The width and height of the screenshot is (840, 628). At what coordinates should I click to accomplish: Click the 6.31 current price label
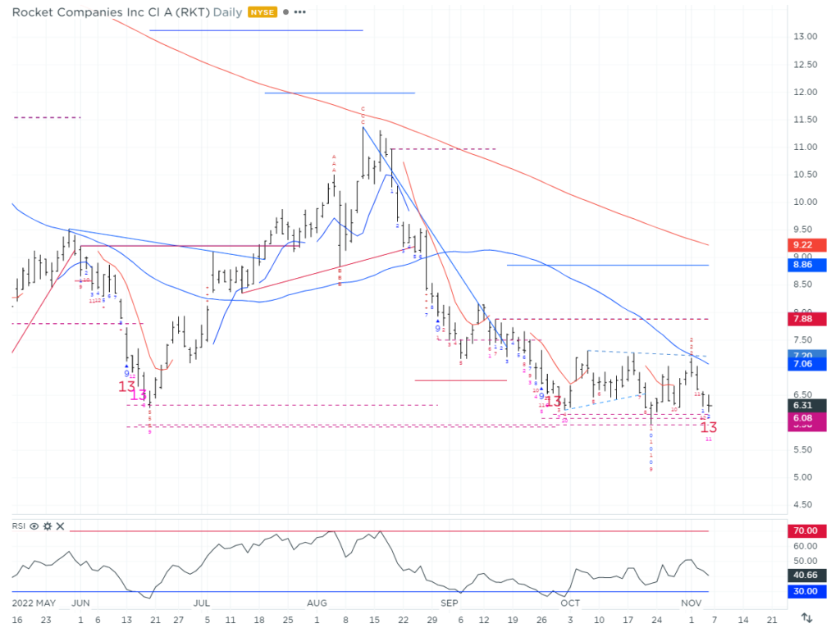[x=807, y=405]
